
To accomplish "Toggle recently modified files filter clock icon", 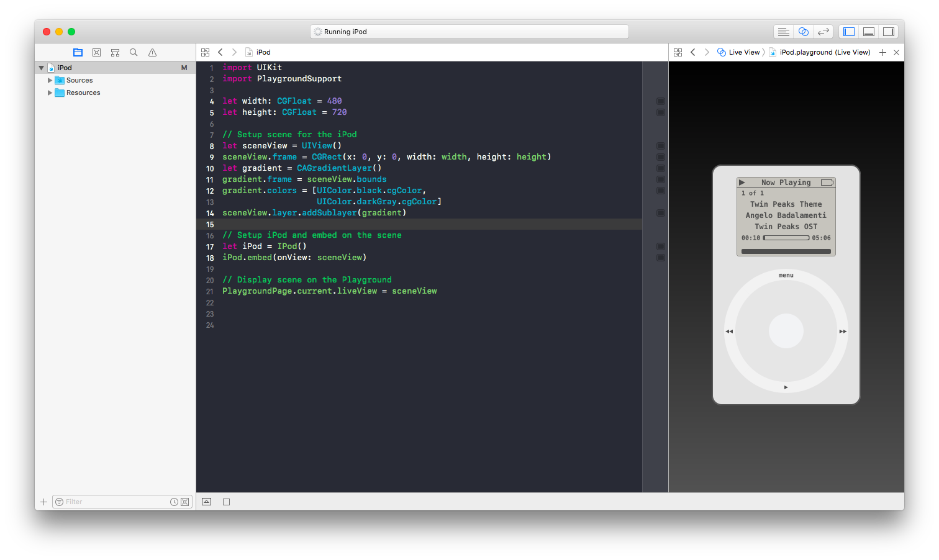I will 175,502.
